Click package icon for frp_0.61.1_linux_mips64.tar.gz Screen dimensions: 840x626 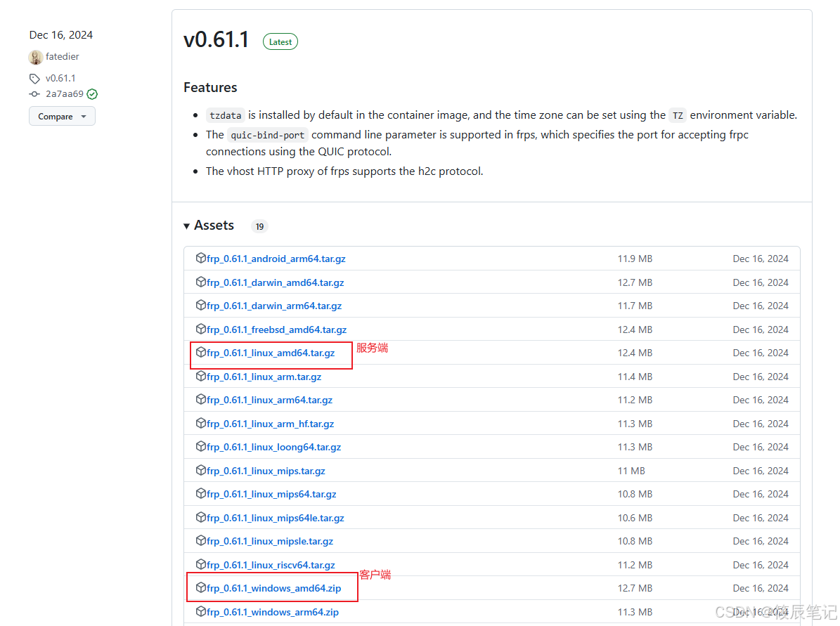point(201,494)
